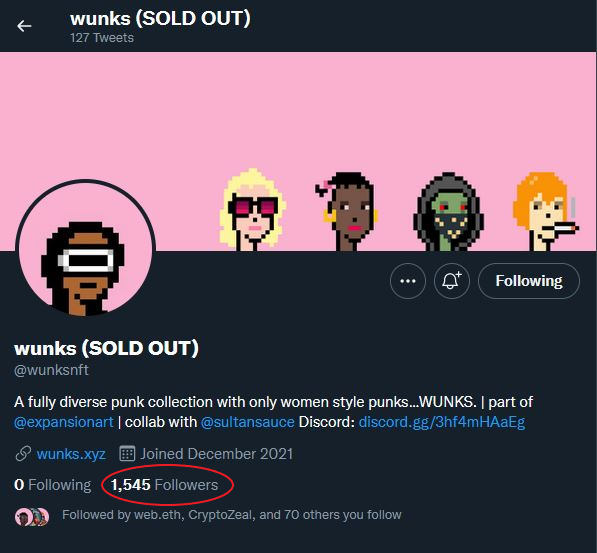
Task: Click the mutual followers avatar cluster
Action: (32, 517)
